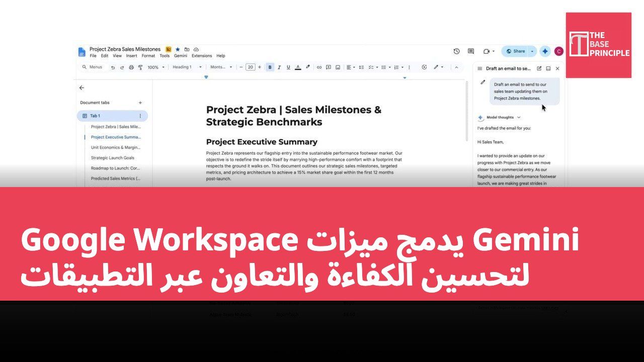644x362 pixels.
Task: Edit the Gemini prompt with the pencil
Action: tap(483, 82)
